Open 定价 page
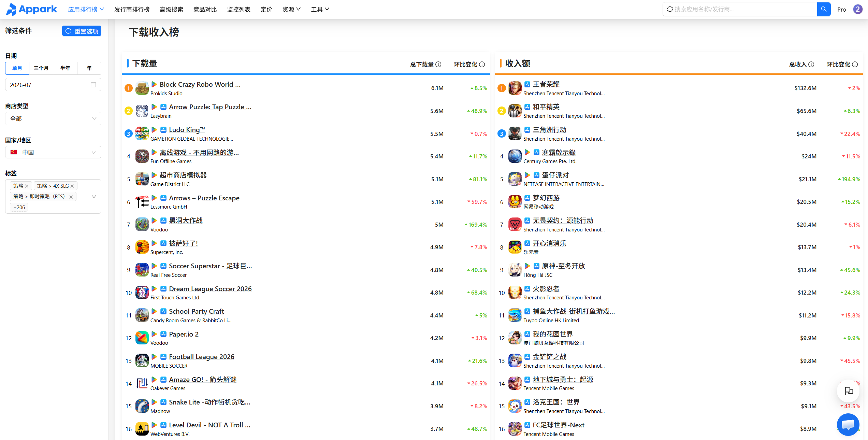The width and height of the screenshot is (868, 440). [x=266, y=9]
